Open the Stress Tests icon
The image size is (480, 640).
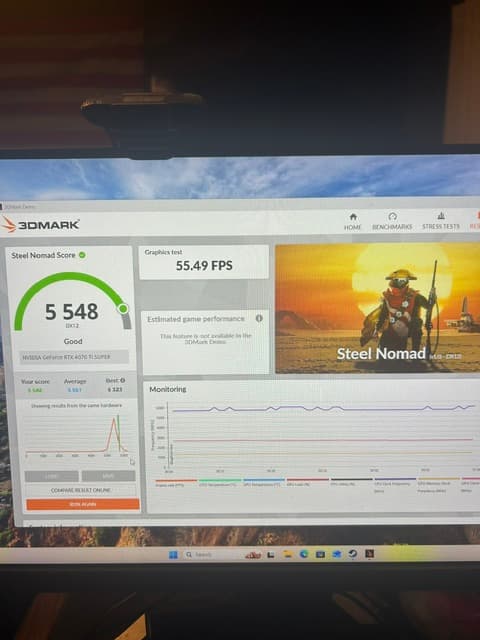(441, 216)
